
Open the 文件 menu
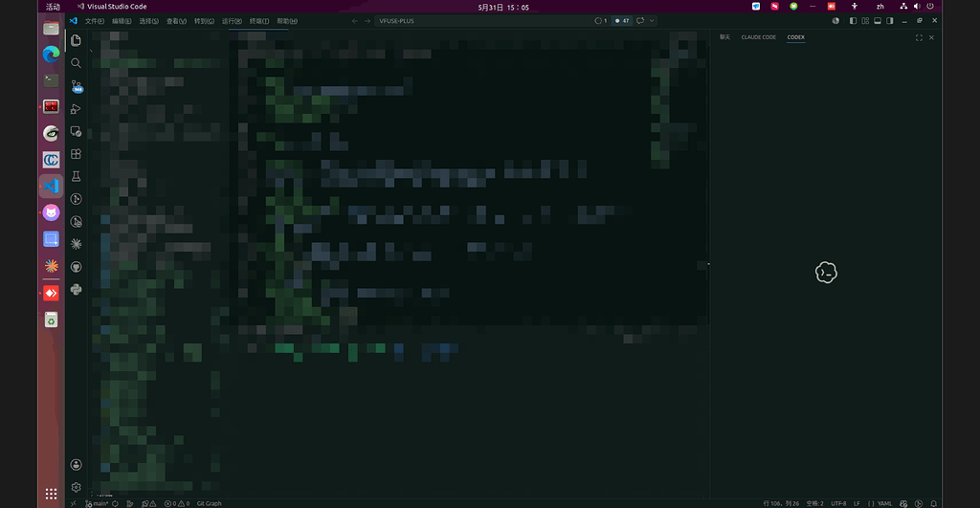tap(95, 21)
